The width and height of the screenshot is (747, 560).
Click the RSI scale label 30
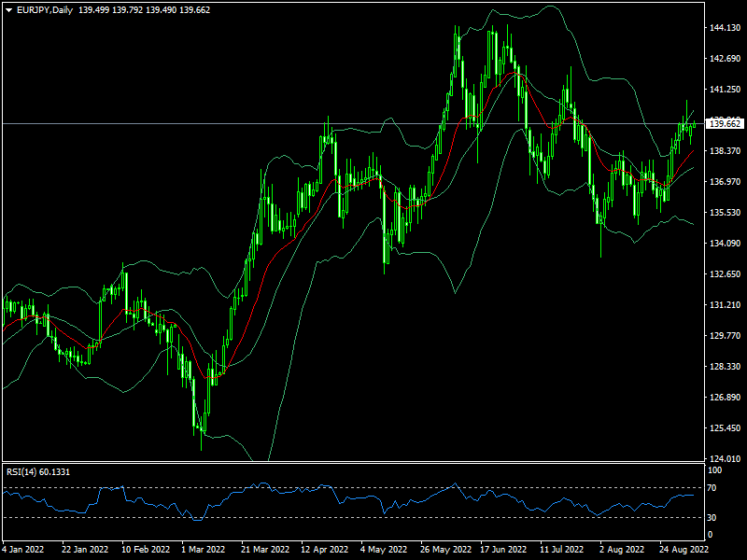point(712,517)
